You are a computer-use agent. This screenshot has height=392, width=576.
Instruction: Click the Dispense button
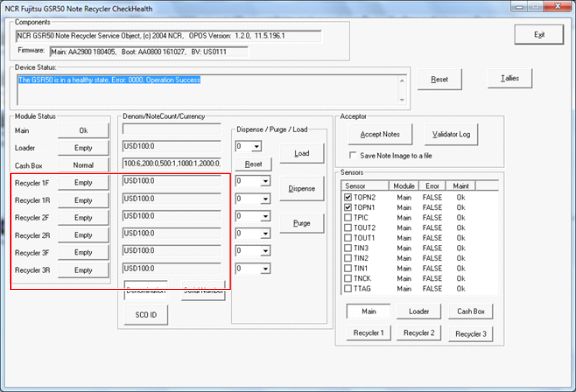(x=302, y=188)
